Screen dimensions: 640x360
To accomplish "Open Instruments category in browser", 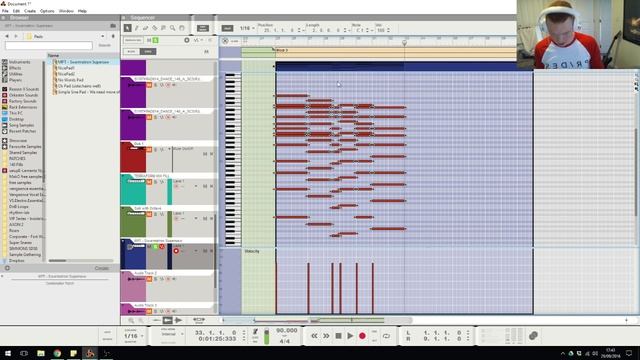I will (x=20, y=62).
